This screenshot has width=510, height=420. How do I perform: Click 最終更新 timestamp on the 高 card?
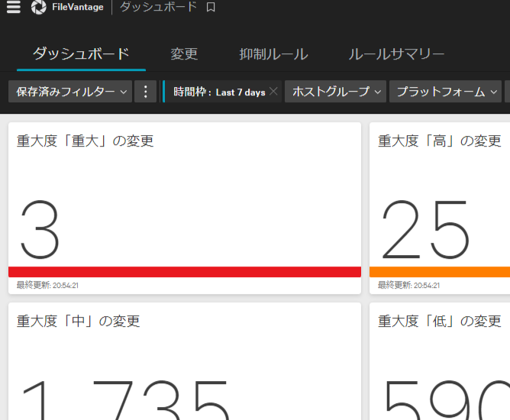pyautogui.click(x=408, y=286)
